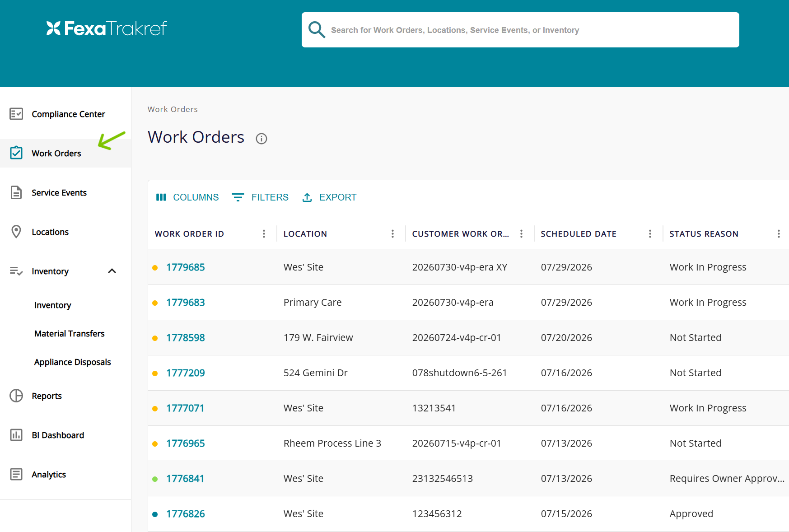Focus the Work Orders search field

pos(520,30)
